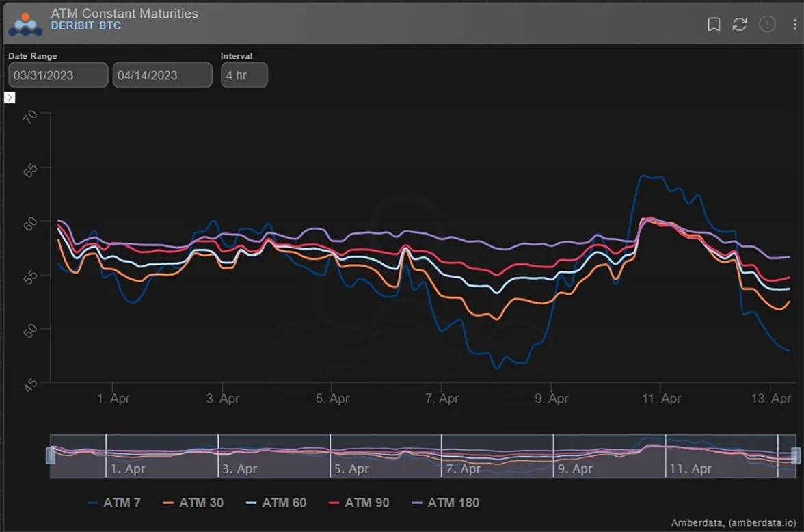Click the 1. Apr x-axis label
This screenshot has height=532, width=804.
113,398
